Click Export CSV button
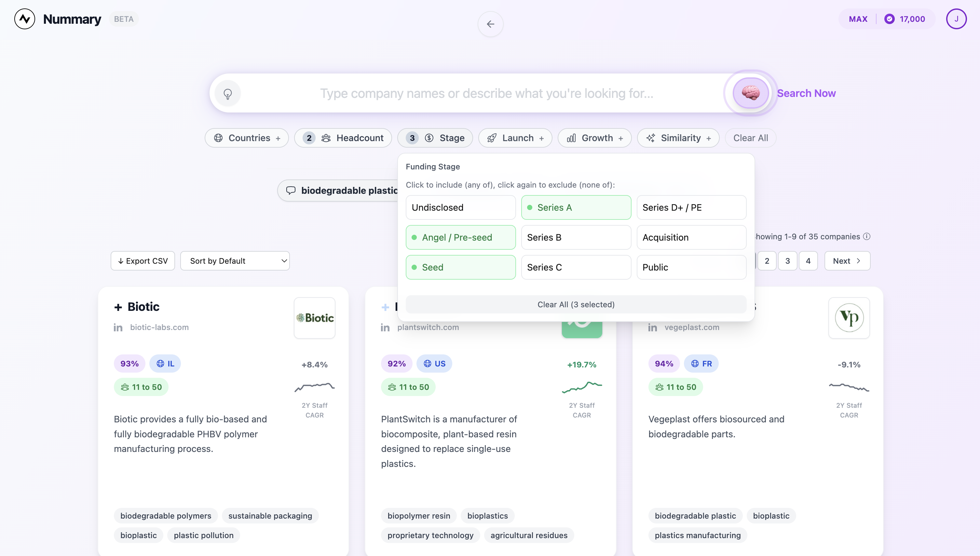Viewport: 980px width, 556px height. 143,261
